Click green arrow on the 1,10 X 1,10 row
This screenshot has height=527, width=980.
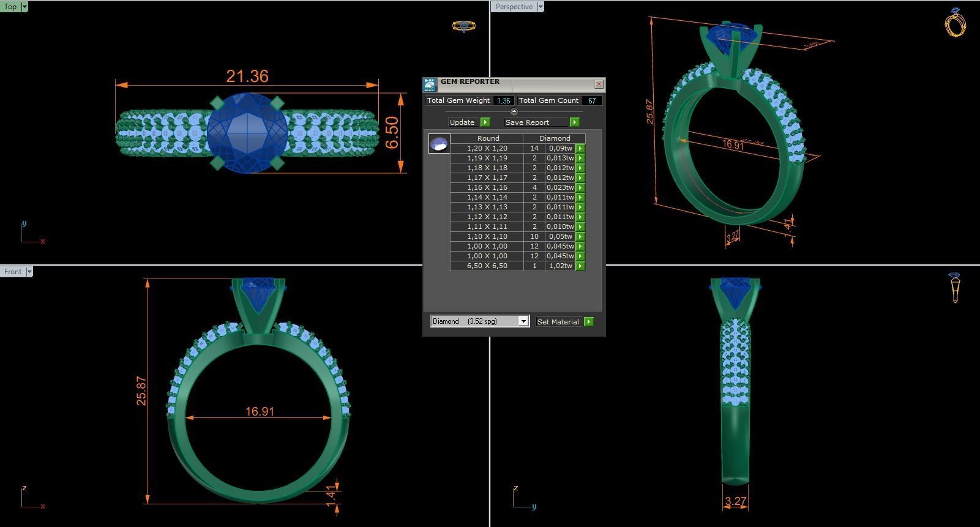coord(580,236)
